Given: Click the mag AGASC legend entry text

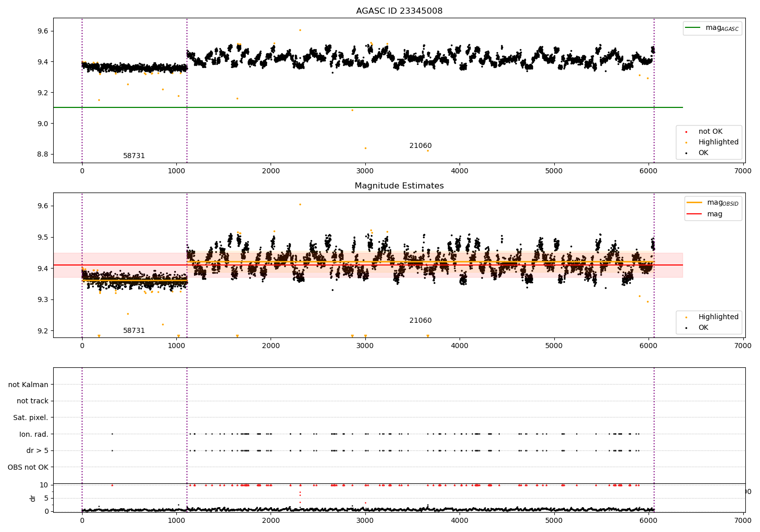Looking at the screenshot, I should 722,28.
